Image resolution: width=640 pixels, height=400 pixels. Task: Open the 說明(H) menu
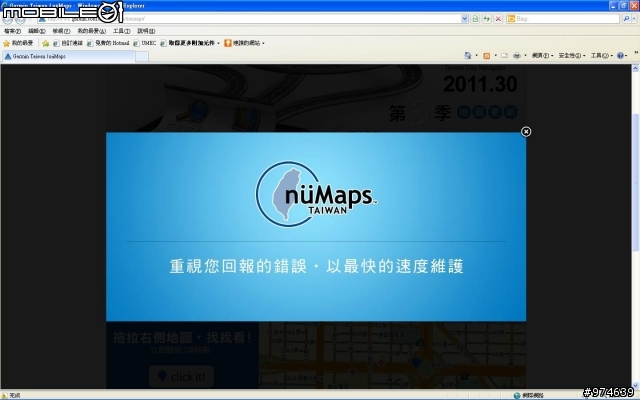click(146, 31)
